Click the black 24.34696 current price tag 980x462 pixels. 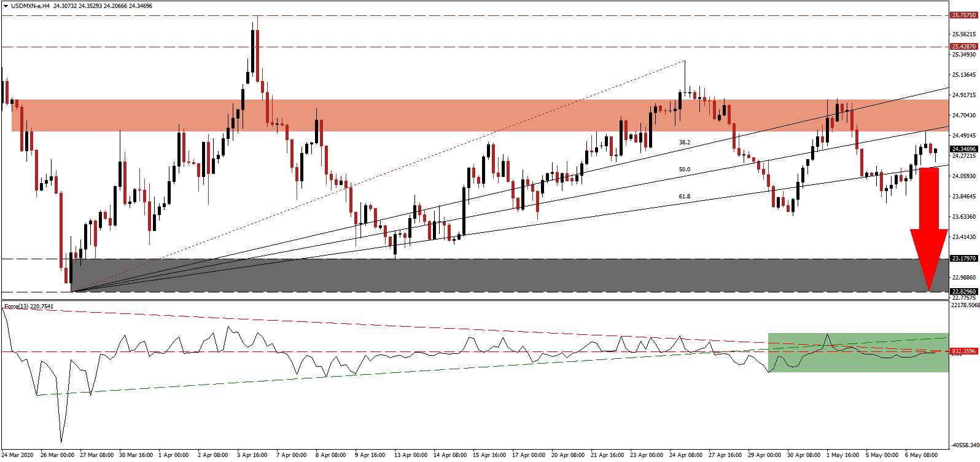[963, 149]
